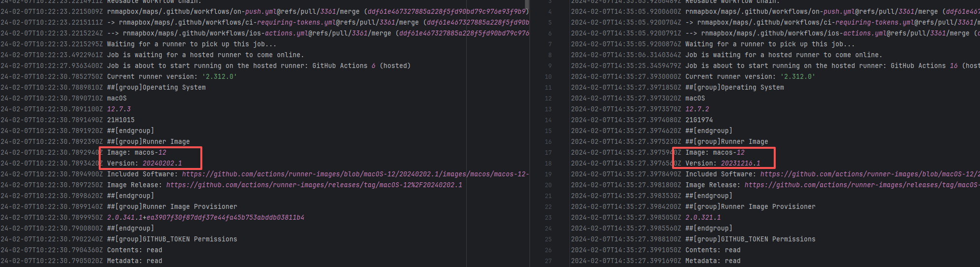This screenshot has height=267, width=980.
Task: Click the left pane's vertical scrollbar thumb
Action: (527, 5)
